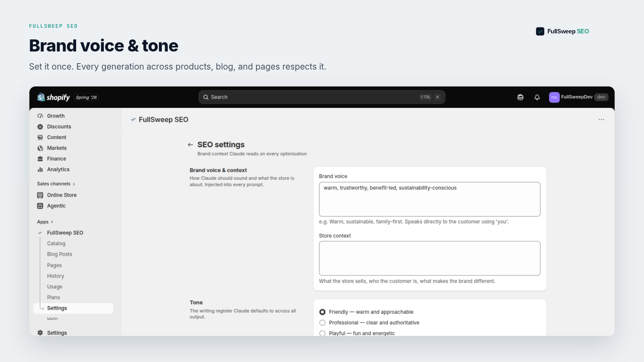Open the Growth section
This screenshot has width=644, height=362.
56,116
